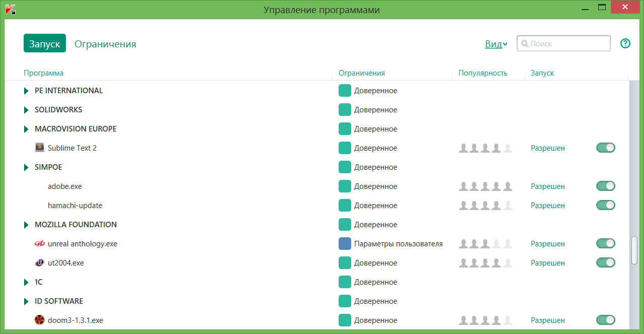The height and width of the screenshot is (334, 644).
Task: Expand the SIMPOE group
Action: click(x=26, y=167)
